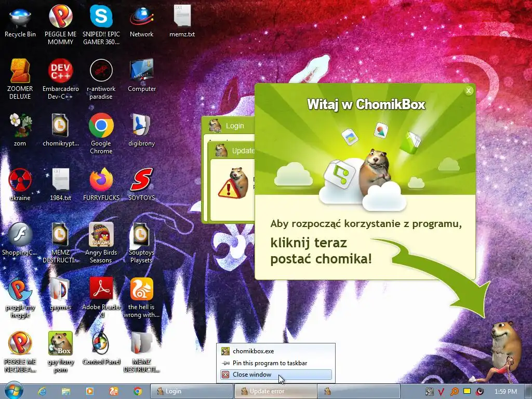Viewport: 532px width, 399px height.
Task: Select the MEMZ DESTRUCTI... icon beside Control Panel
Action: pos(141,352)
